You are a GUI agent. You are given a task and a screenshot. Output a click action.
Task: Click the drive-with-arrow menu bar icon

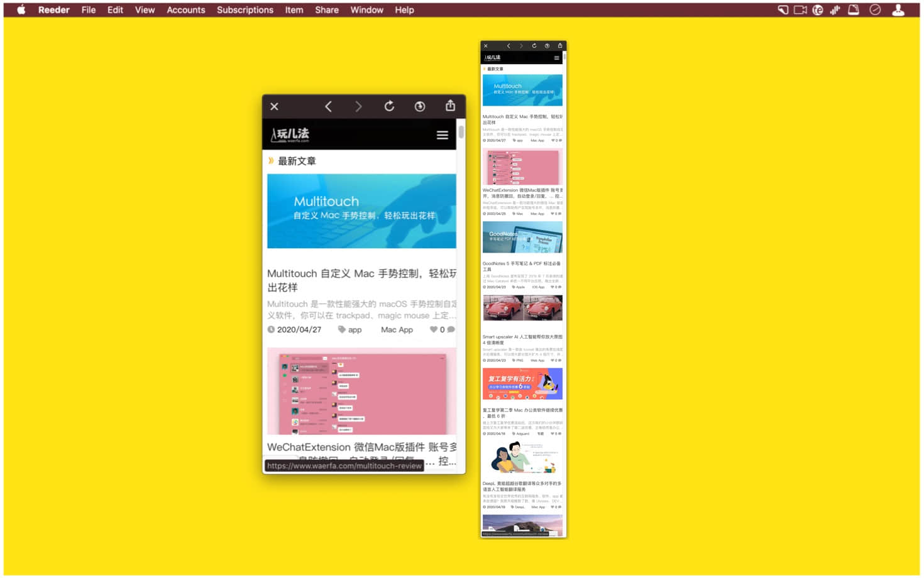(854, 9)
